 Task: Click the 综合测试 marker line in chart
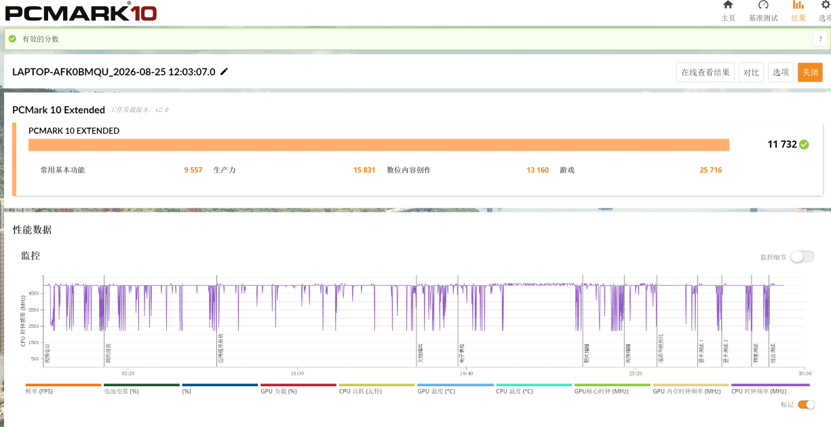770,321
